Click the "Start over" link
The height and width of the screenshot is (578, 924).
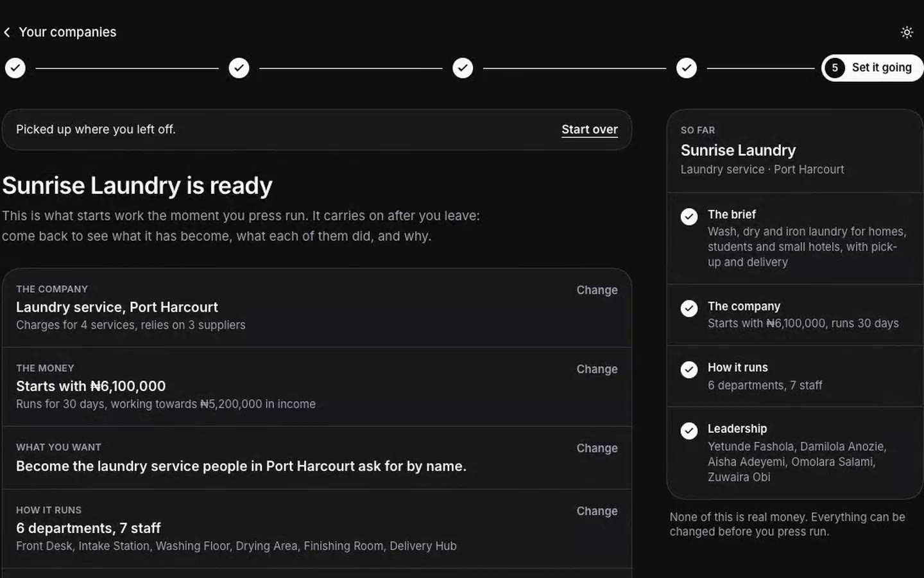pyautogui.click(x=590, y=130)
